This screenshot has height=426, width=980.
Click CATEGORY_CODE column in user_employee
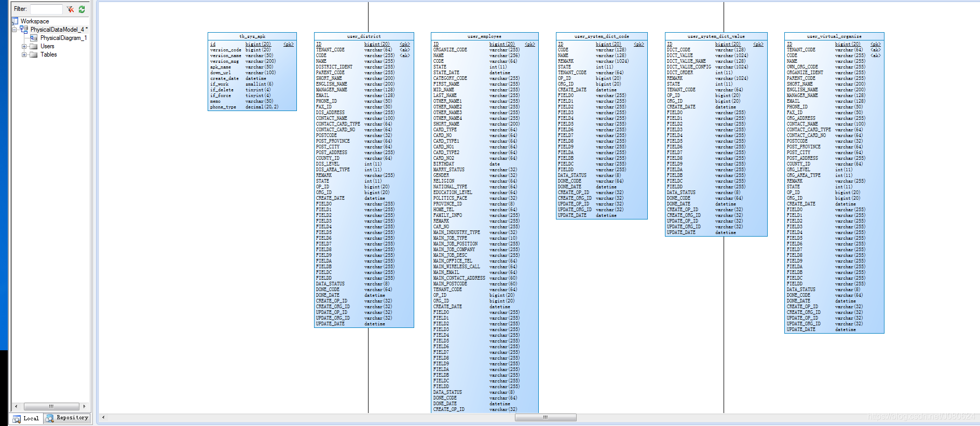click(450, 78)
